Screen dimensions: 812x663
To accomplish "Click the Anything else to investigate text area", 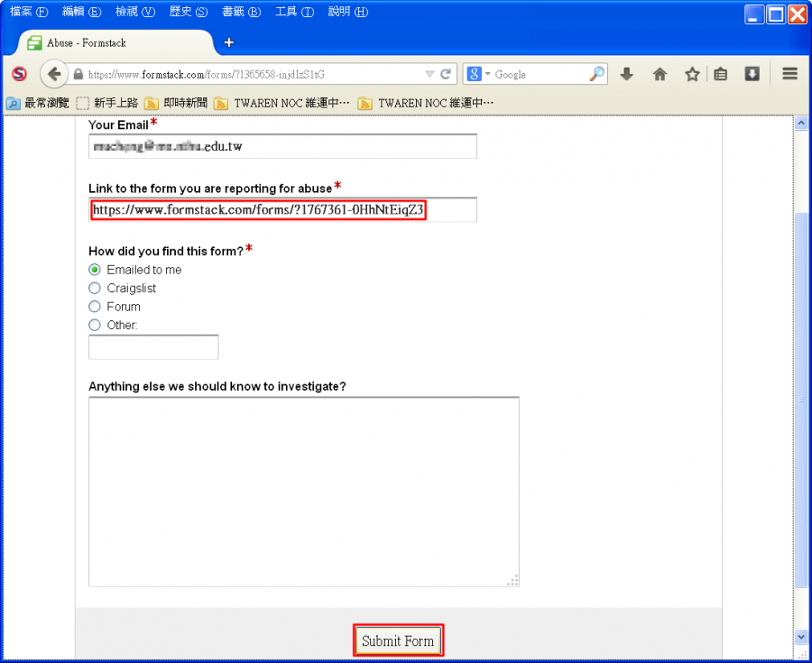I will [x=303, y=492].
